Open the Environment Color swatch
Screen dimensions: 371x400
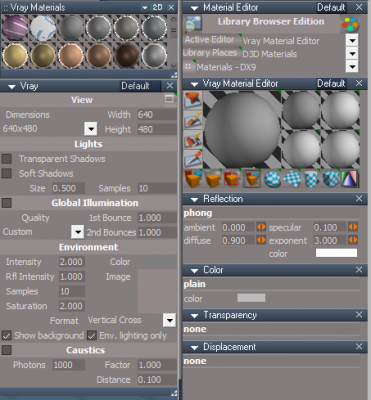(x=157, y=262)
